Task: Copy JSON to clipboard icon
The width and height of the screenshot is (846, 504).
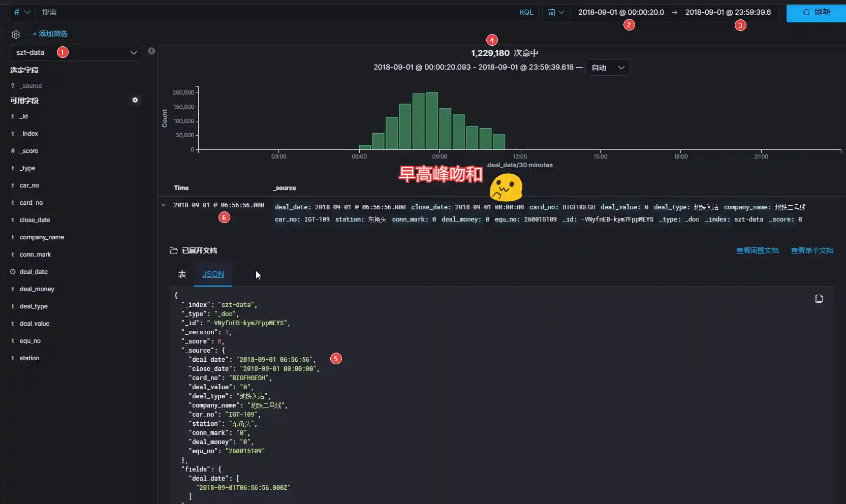Action: (x=819, y=299)
